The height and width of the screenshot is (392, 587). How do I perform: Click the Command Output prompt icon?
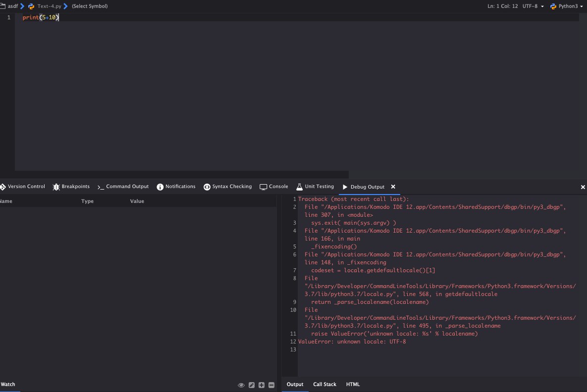(101, 187)
